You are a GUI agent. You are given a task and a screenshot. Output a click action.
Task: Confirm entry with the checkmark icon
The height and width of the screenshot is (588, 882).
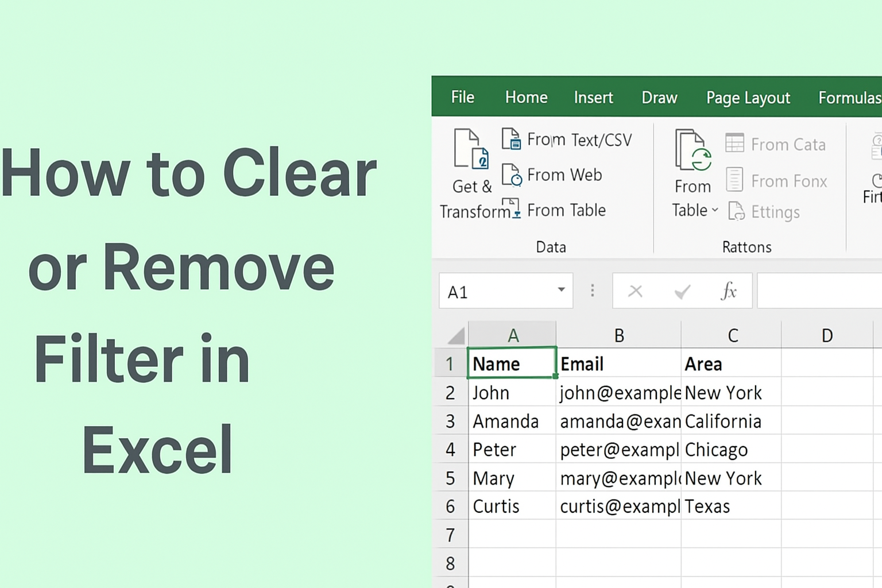pos(682,291)
